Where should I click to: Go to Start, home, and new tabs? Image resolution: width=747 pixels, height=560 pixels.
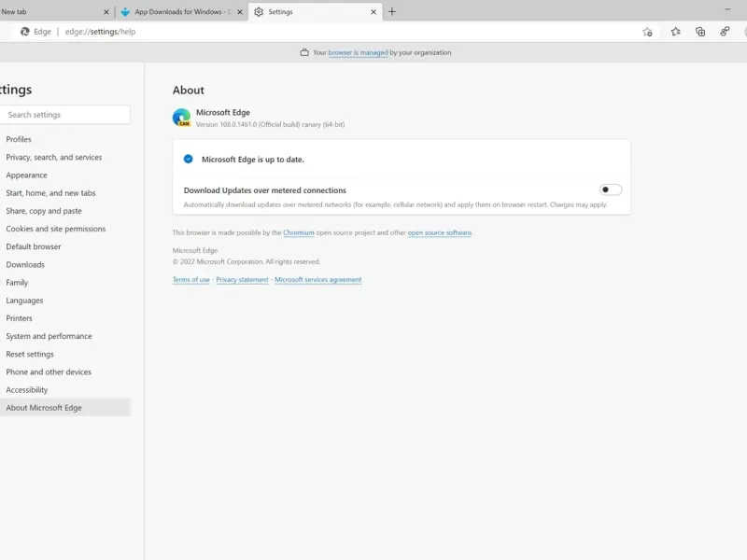[x=50, y=193]
